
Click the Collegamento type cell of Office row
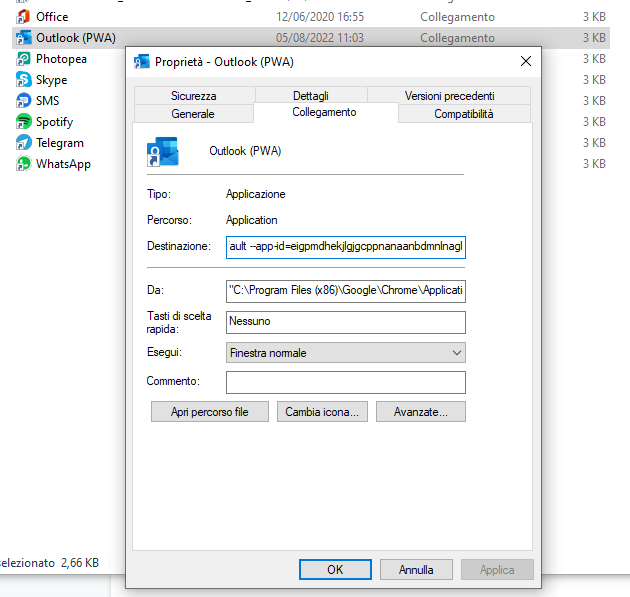(x=457, y=17)
